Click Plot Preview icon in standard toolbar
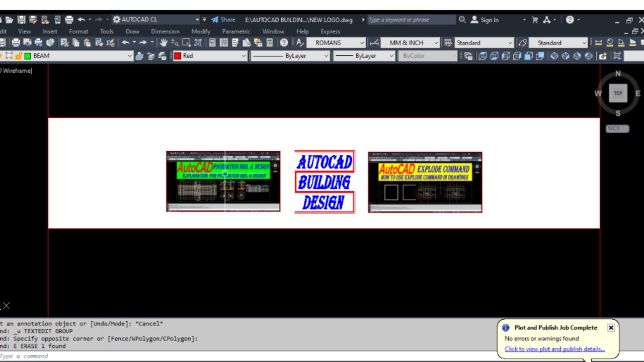Image resolution: width=644 pixels, height=362 pixels. point(27,43)
